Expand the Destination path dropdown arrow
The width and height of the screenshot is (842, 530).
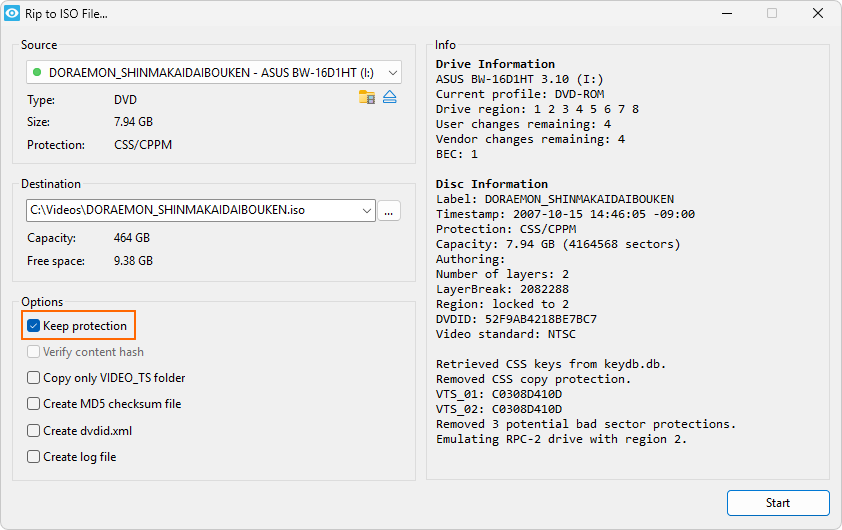[366, 210]
